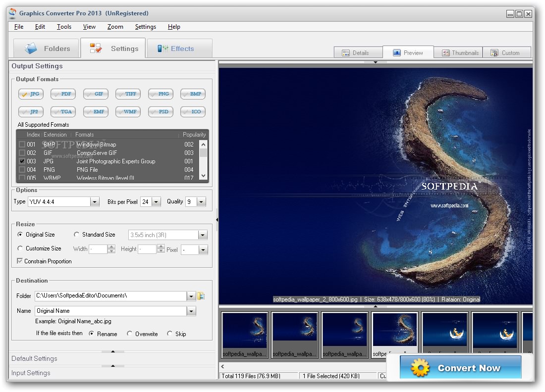Increase the Width spinner value
This screenshot has height=392, width=545.
111,247
